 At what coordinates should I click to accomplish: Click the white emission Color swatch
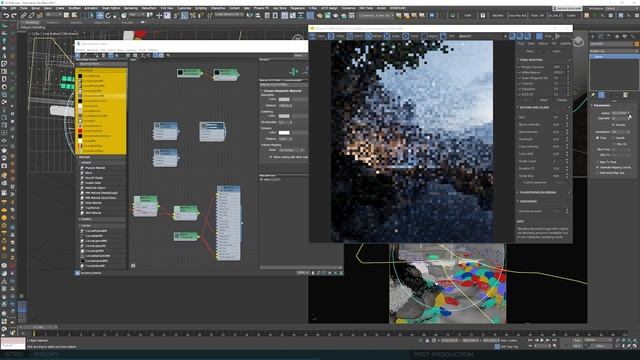[x=284, y=133]
